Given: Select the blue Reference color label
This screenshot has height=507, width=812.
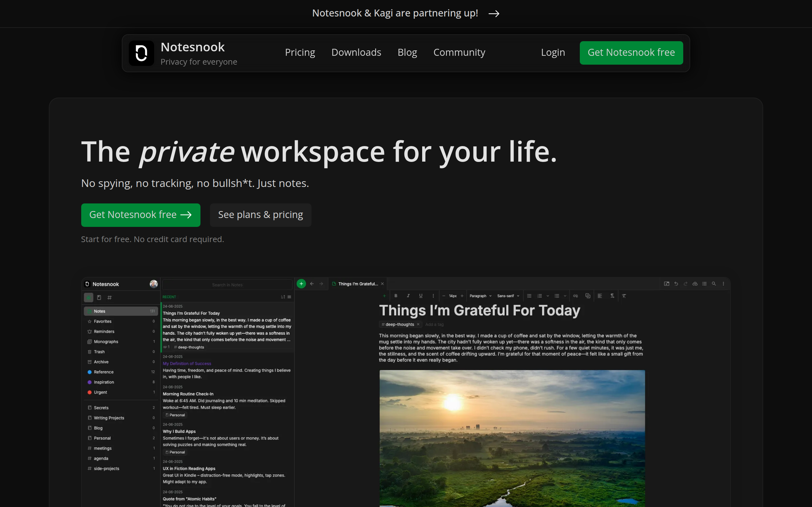Looking at the screenshot, I should coord(103,372).
